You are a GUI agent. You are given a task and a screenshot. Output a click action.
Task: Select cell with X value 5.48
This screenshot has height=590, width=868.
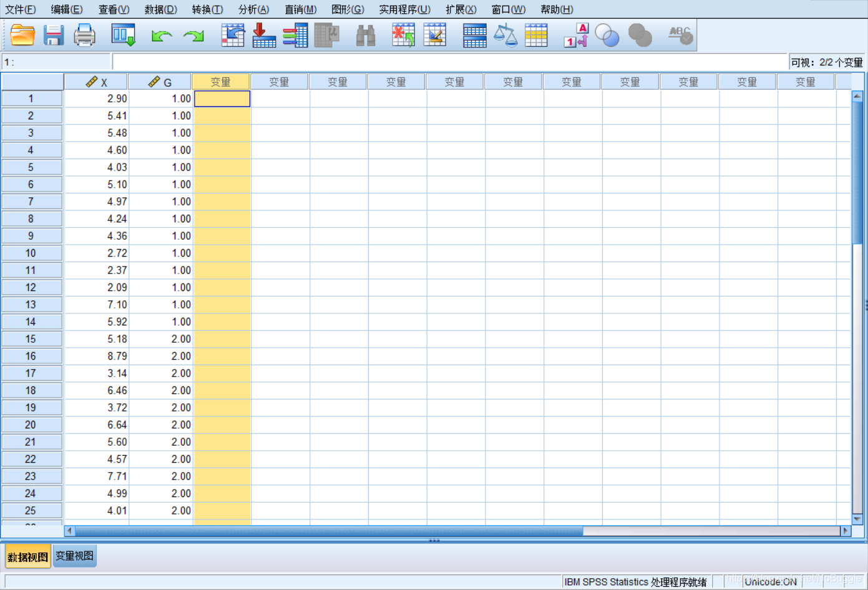(x=97, y=133)
